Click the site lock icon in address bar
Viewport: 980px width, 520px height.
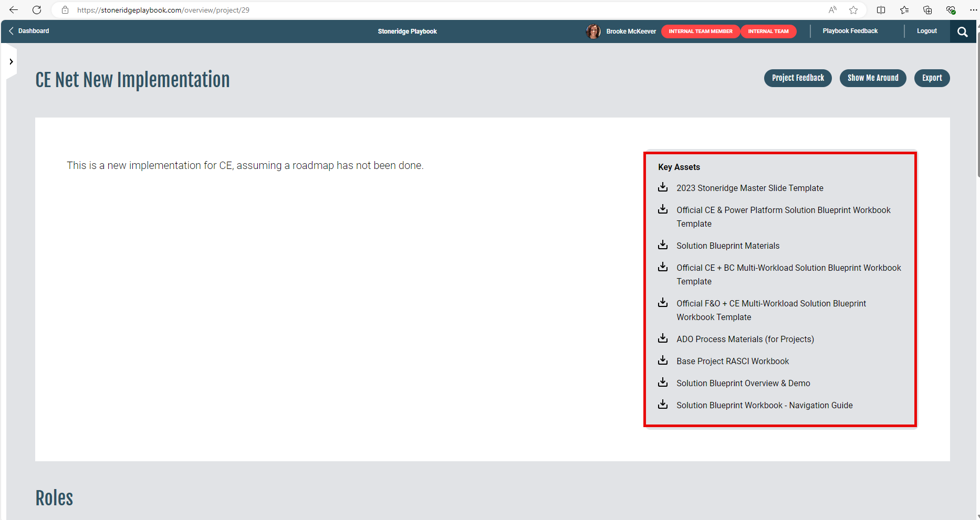click(65, 10)
